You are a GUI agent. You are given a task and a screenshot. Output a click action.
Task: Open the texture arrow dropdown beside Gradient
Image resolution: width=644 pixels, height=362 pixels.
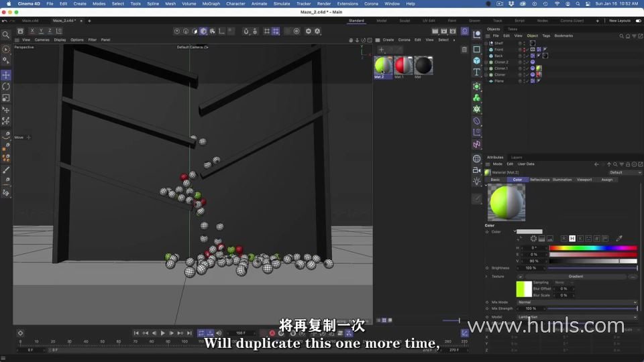tap(521, 277)
